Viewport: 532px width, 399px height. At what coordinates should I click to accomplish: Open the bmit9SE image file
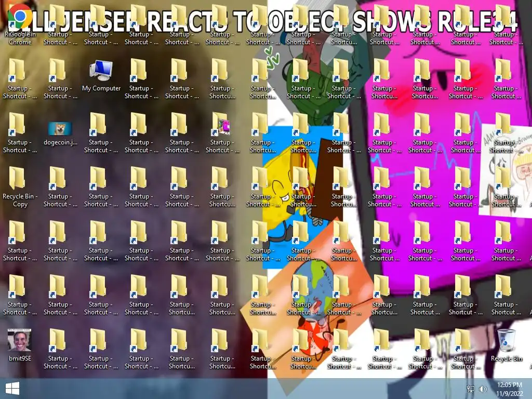tap(20, 344)
